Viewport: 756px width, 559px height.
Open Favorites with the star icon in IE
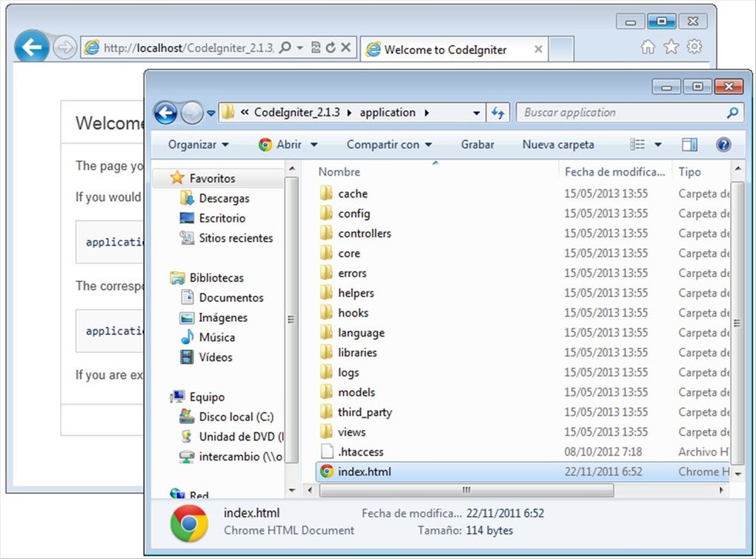pos(671,46)
